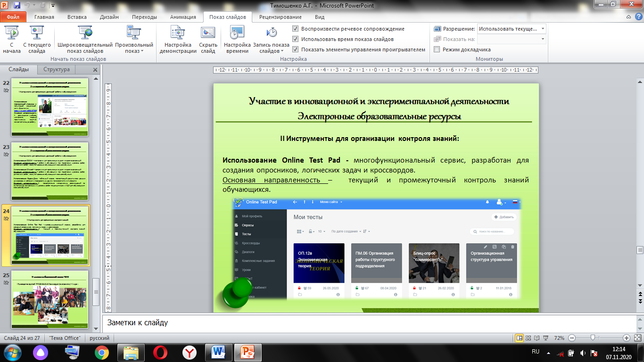Switch to Главная ribbon tab

click(x=44, y=17)
